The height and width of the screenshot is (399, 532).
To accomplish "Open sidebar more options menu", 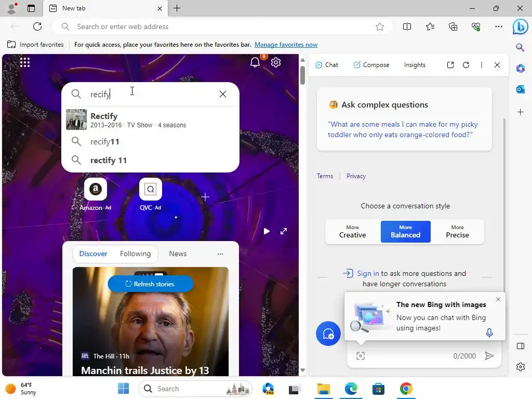I will pyautogui.click(x=482, y=65).
